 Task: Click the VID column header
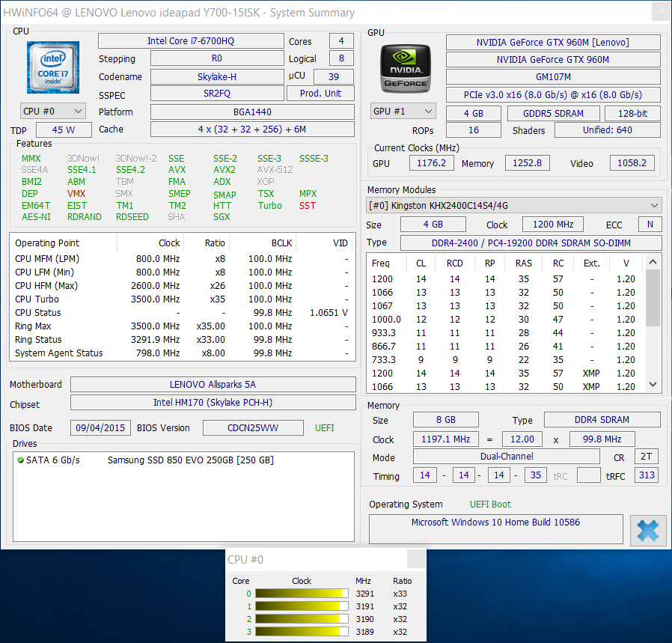pos(326,243)
